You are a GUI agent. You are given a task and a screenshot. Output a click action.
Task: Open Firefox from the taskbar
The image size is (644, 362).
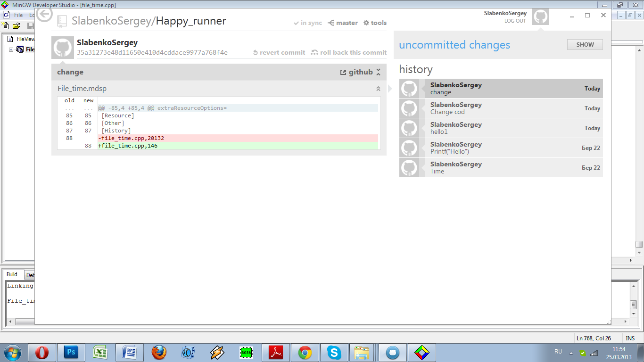[x=159, y=353]
